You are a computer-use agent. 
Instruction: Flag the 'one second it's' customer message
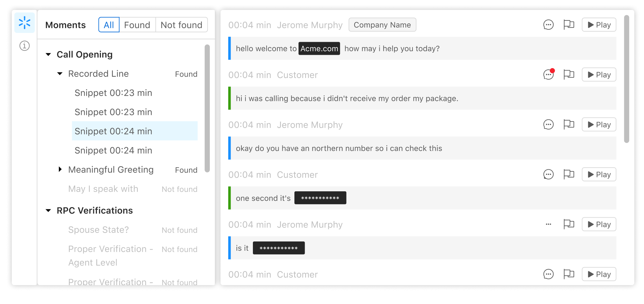click(x=569, y=174)
